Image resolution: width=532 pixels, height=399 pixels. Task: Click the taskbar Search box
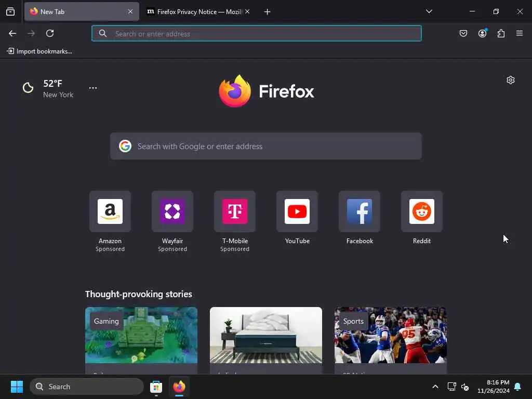(x=87, y=387)
